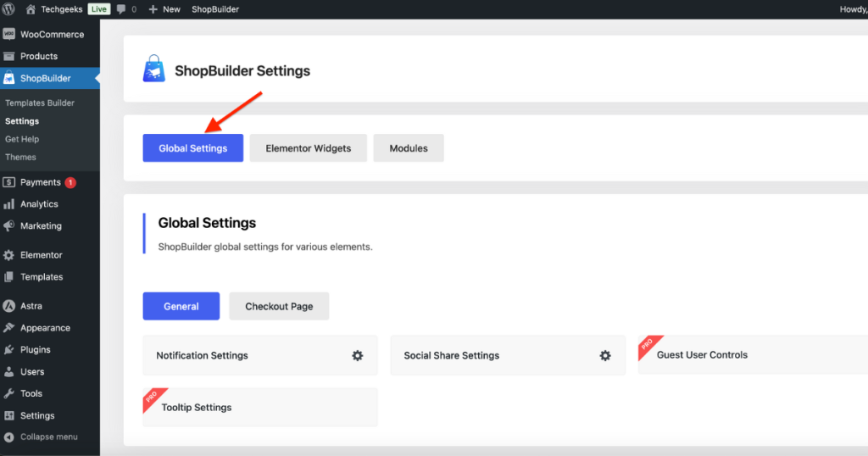
Task: Click the Marketing megaphone icon
Action: [8, 225]
